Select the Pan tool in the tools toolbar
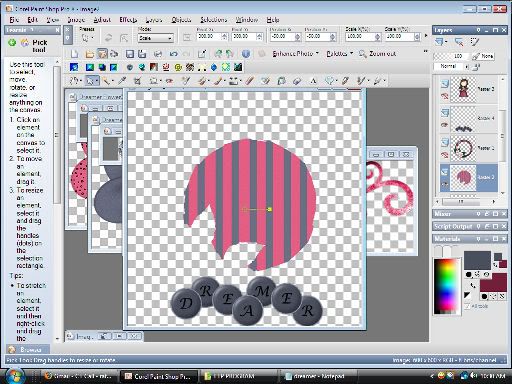The height and width of the screenshot is (384, 512). [74, 81]
